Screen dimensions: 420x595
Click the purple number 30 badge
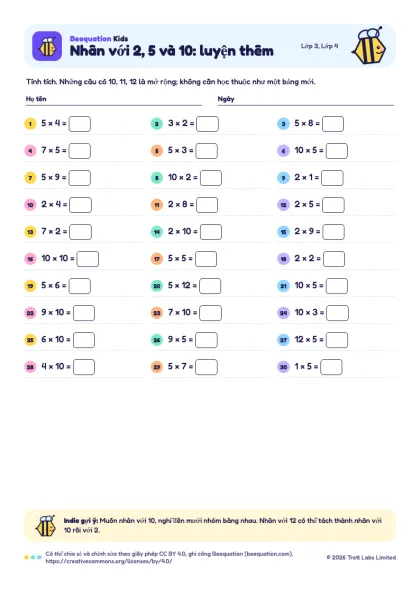point(283,367)
